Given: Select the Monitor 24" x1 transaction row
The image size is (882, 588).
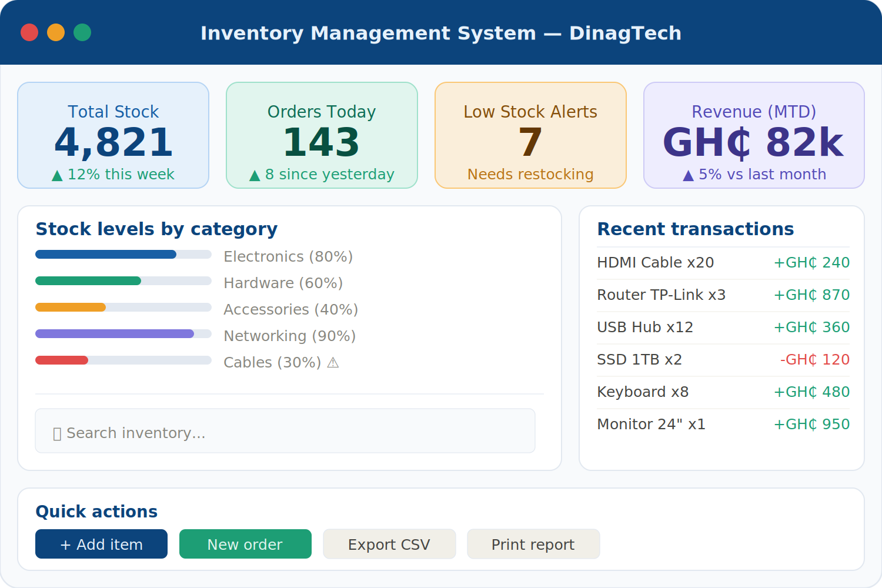Looking at the screenshot, I should 723,425.
